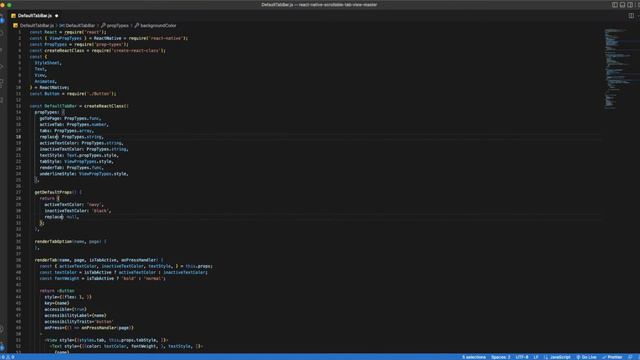Split the editor to the right
Screen dimensions: 640x360
[631, 16]
